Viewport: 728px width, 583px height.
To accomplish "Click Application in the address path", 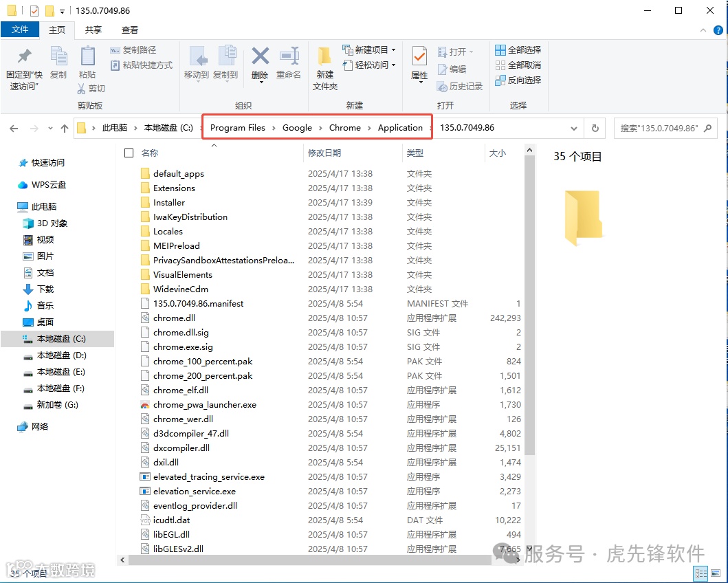I will click(400, 128).
